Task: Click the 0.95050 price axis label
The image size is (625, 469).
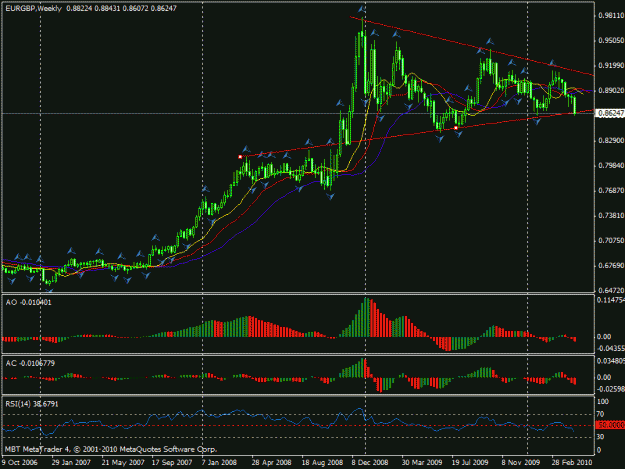Action: 611,41
